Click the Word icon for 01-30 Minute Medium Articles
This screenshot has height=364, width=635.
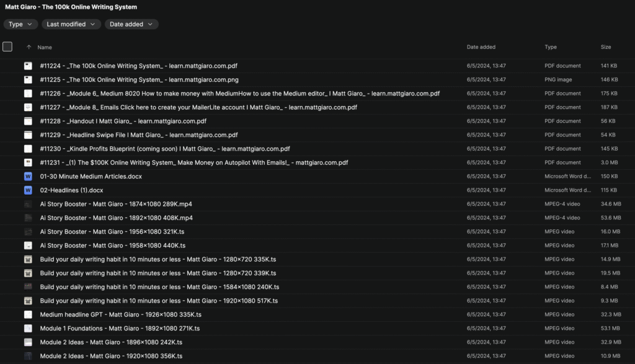pyautogui.click(x=28, y=177)
